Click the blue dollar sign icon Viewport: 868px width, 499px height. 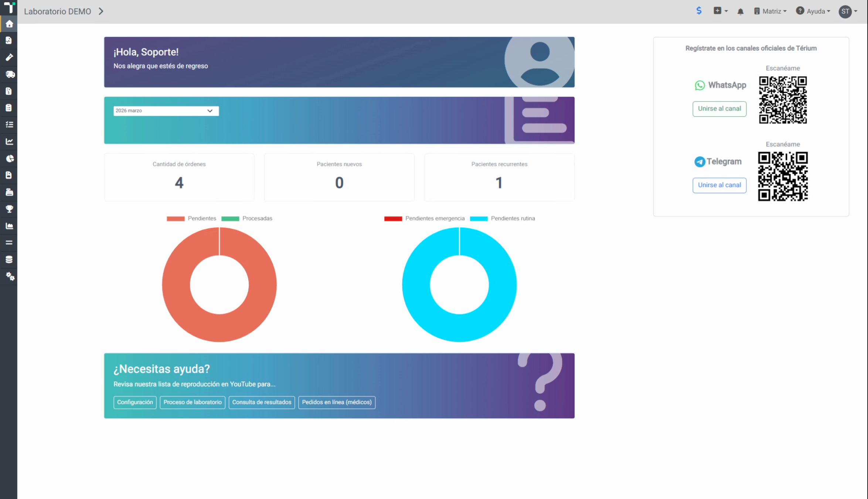(699, 11)
